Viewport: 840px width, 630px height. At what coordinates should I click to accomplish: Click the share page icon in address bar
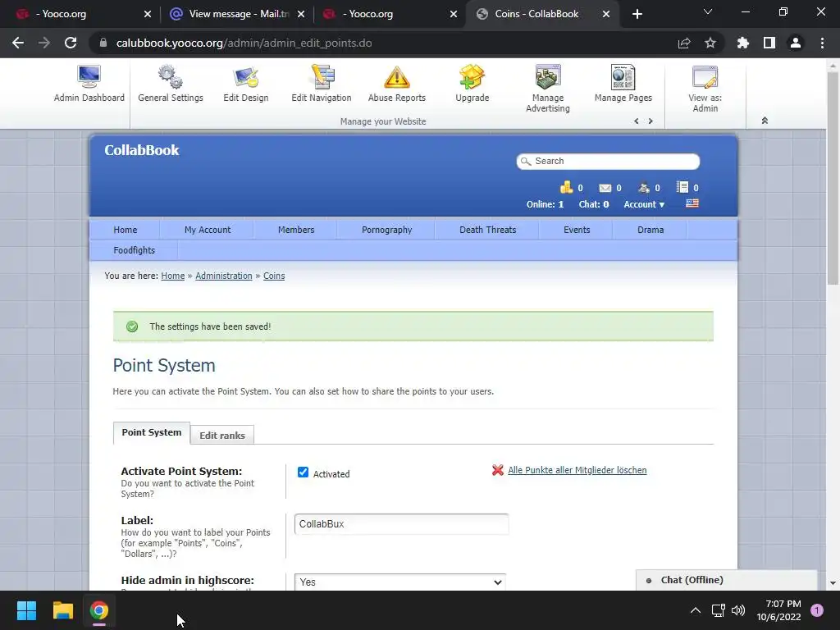[684, 43]
